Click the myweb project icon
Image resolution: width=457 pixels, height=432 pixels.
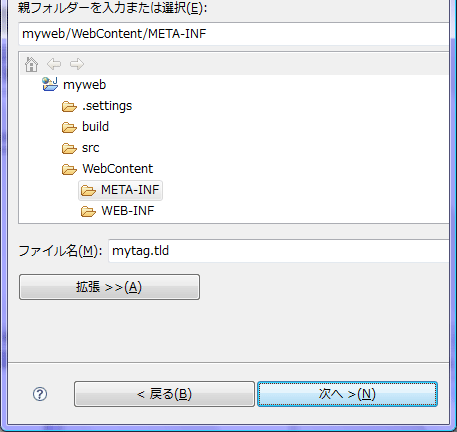coord(50,84)
